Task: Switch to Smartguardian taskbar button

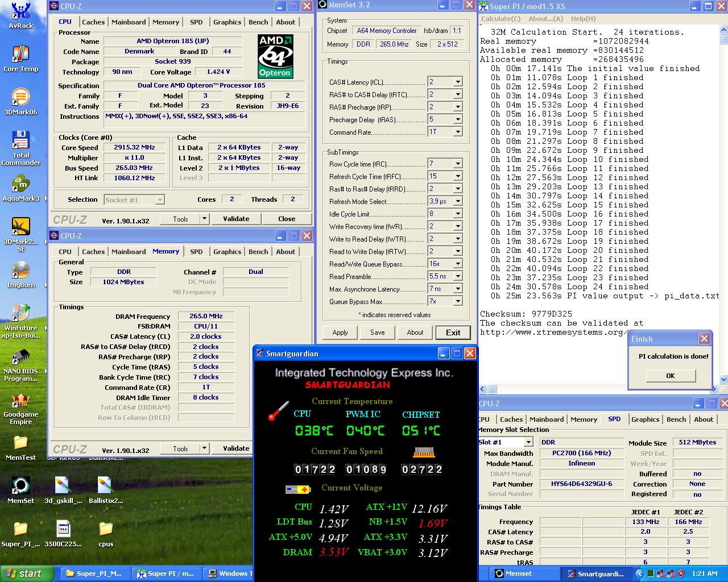Action: point(596,573)
